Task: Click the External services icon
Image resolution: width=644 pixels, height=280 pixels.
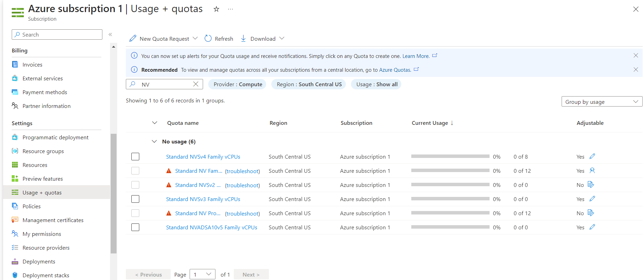Action: [15, 78]
